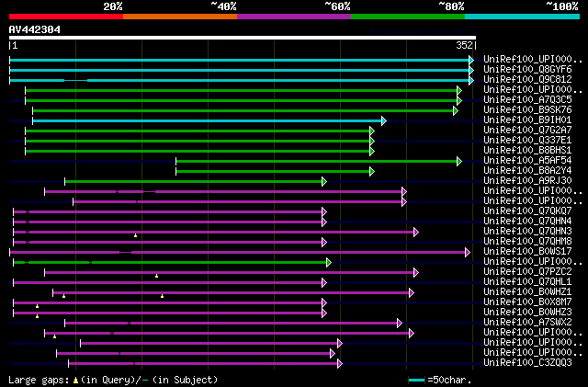This screenshot has width=588, height=387.
Task: Select the UniRef100_B0WHZ3 label
Action: 527,313
